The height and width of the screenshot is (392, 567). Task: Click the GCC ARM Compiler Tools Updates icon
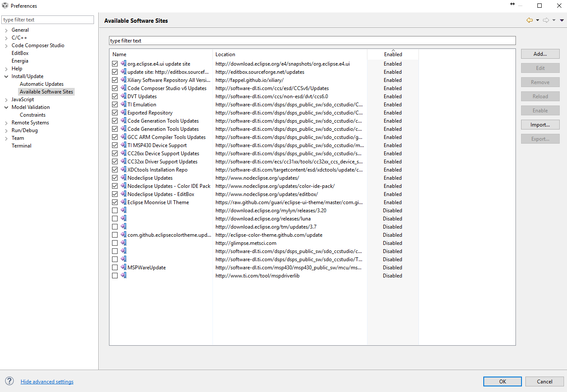coord(123,137)
